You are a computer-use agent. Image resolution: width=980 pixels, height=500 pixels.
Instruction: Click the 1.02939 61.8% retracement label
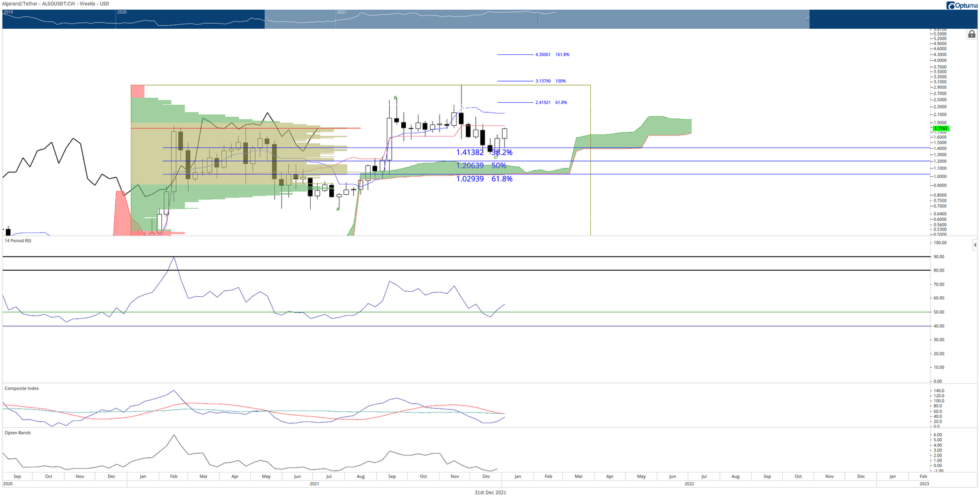(484, 179)
